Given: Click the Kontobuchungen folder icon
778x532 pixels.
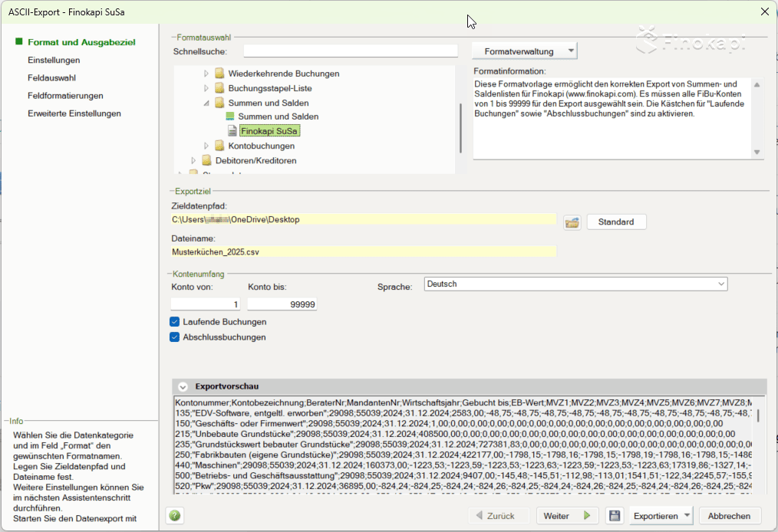Looking at the screenshot, I should point(219,146).
